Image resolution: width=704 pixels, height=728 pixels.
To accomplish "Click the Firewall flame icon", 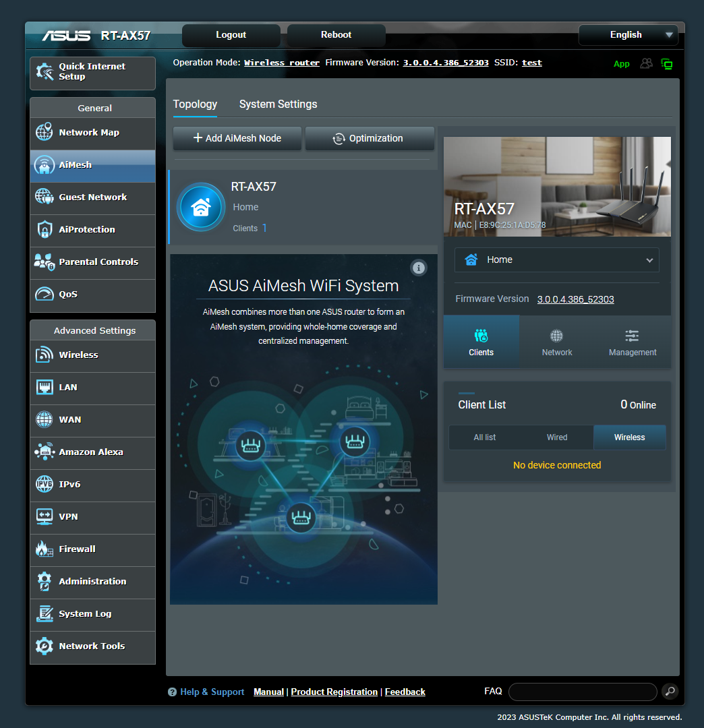I will (45, 549).
